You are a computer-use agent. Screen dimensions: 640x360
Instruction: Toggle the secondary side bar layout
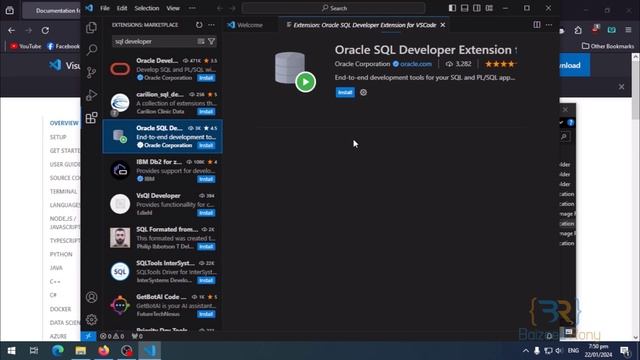click(x=477, y=8)
